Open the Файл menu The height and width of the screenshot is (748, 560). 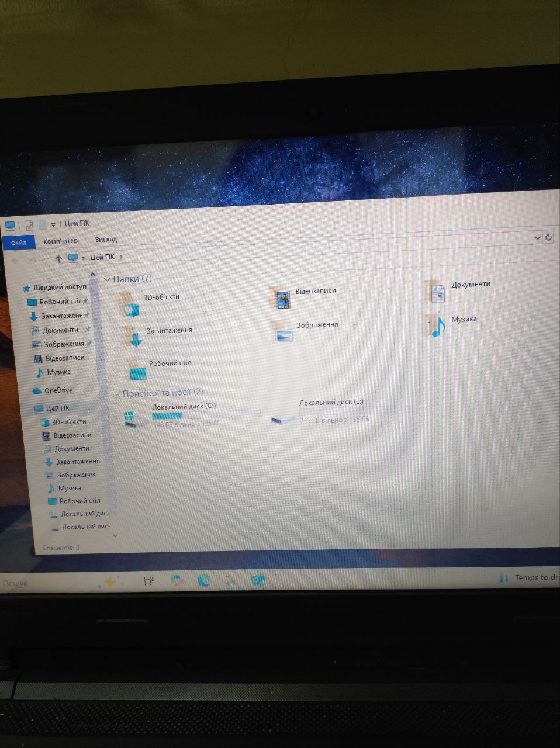click(x=19, y=242)
